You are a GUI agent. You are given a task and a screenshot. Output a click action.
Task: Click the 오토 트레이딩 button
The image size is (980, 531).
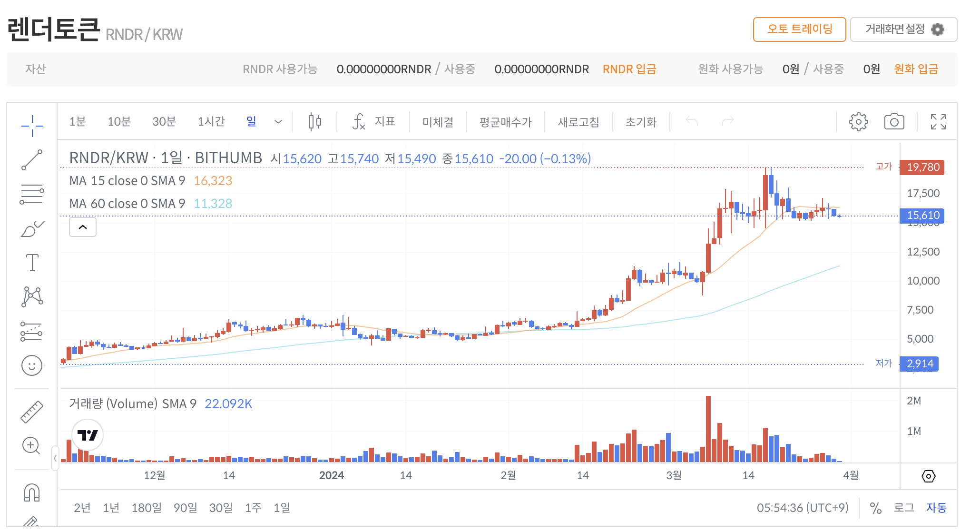pos(799,29)
